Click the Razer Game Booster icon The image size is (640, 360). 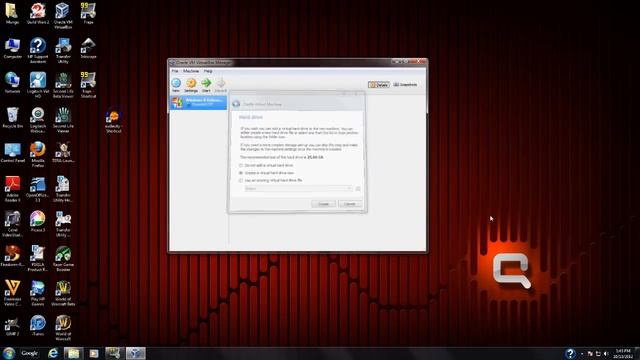[x=63, y=258]
